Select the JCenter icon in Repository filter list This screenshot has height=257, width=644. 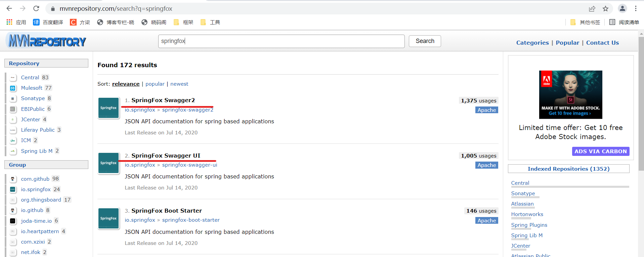click(x=13, y=120)
